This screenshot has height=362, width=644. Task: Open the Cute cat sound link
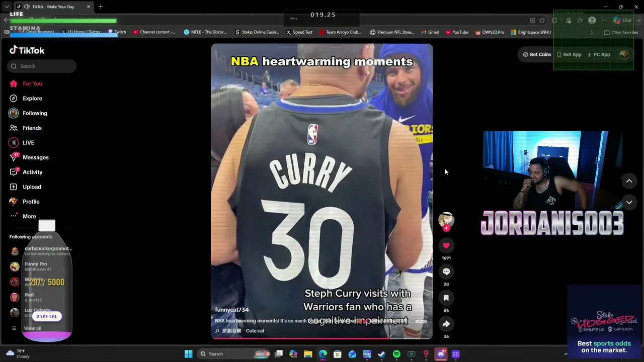pyautogui.click(x=239, y=331)
